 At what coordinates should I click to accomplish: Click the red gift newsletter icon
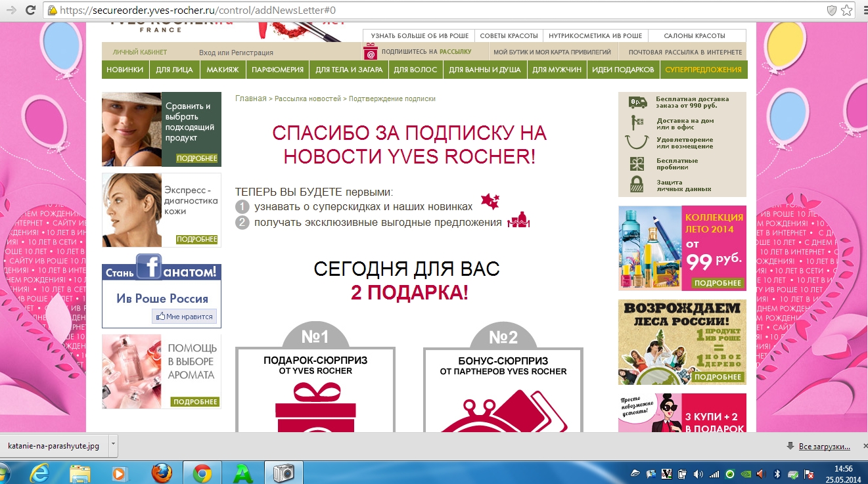[x=371, y=52]
